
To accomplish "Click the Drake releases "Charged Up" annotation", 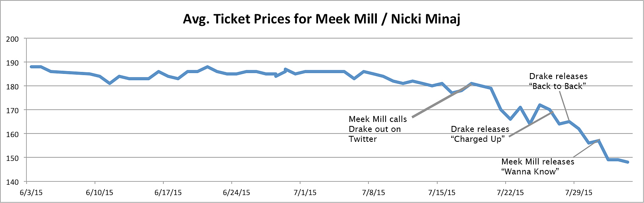I will coord(480,134).
